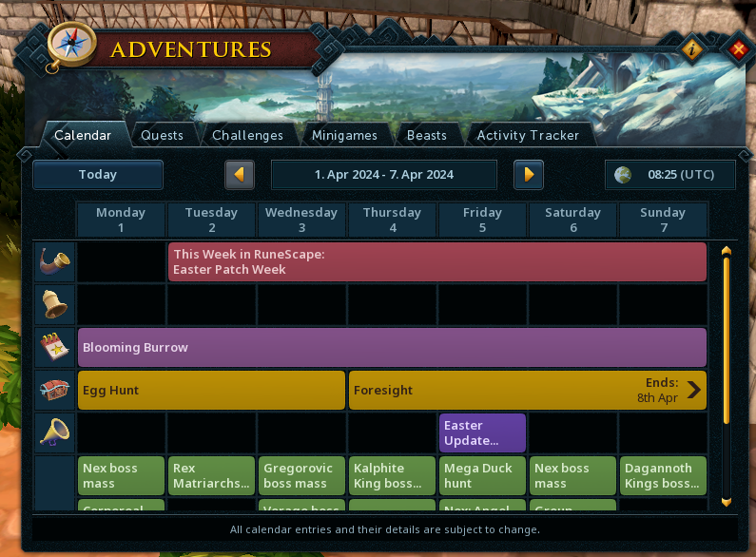Open the info button in the header

pyautogui.click(x=692, y=48)
